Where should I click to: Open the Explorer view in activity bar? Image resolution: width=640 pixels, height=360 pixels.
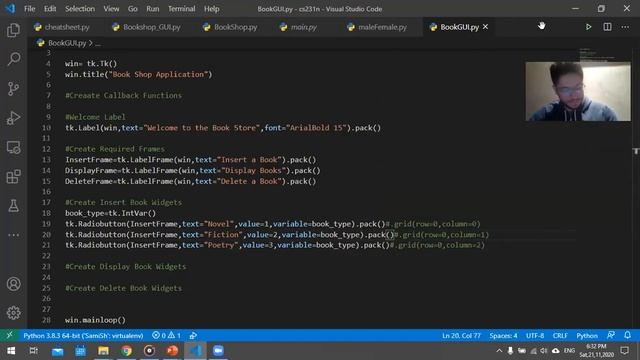pos(13,30)
